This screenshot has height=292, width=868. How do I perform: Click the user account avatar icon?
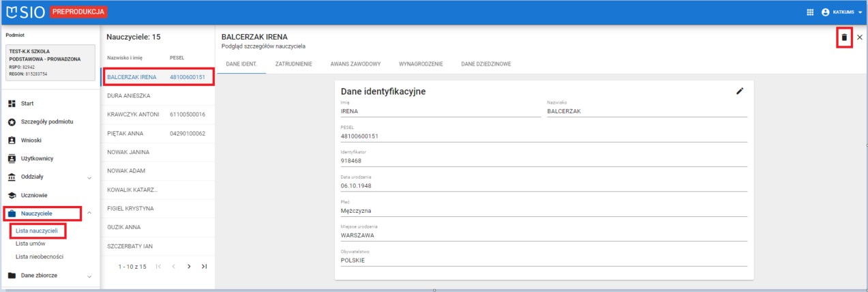[825, 12]
